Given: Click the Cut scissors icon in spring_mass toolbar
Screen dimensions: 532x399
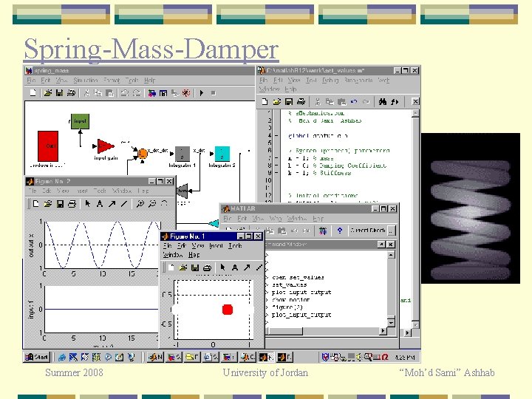Looking at the screenshot, I should tap(86, 92).
